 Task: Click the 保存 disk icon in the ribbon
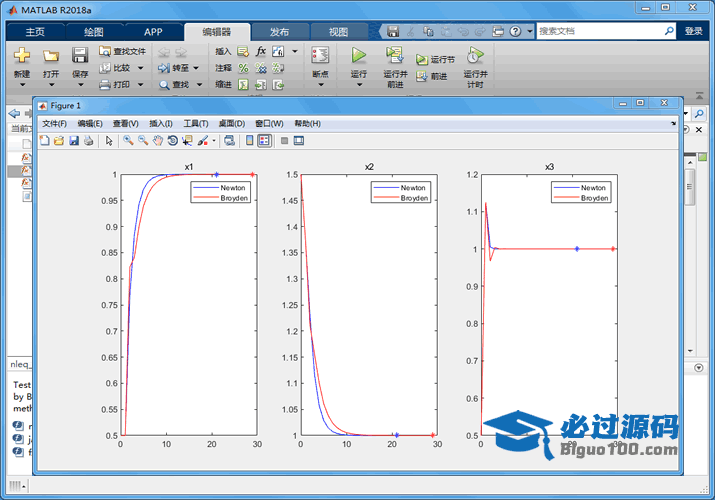click(80, 56)
